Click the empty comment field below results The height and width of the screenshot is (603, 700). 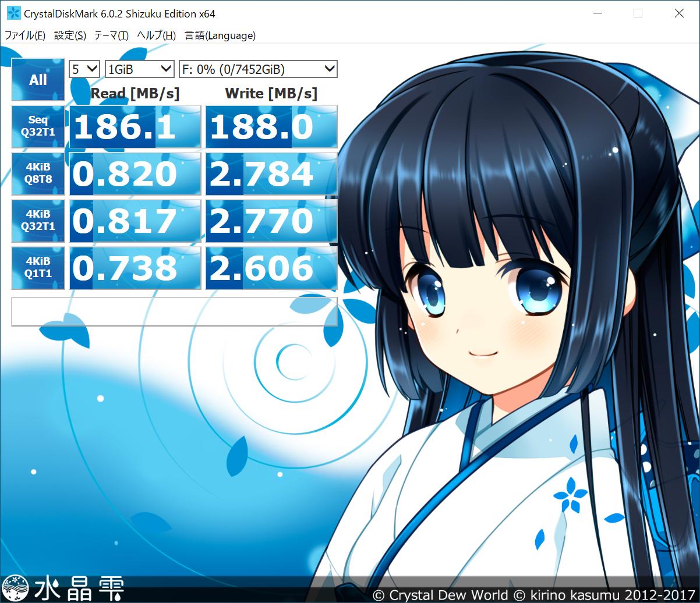click(174, 311)
